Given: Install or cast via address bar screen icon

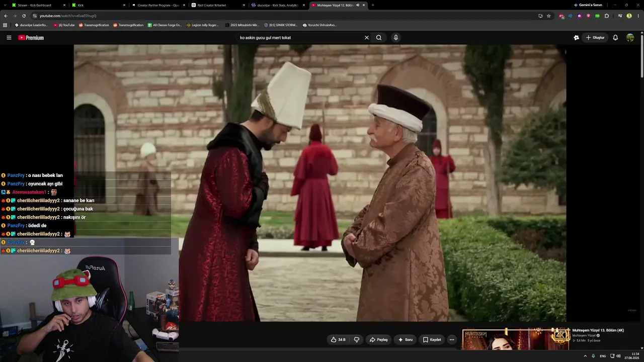Looking at the screenshot, I should tap(540, 16).
